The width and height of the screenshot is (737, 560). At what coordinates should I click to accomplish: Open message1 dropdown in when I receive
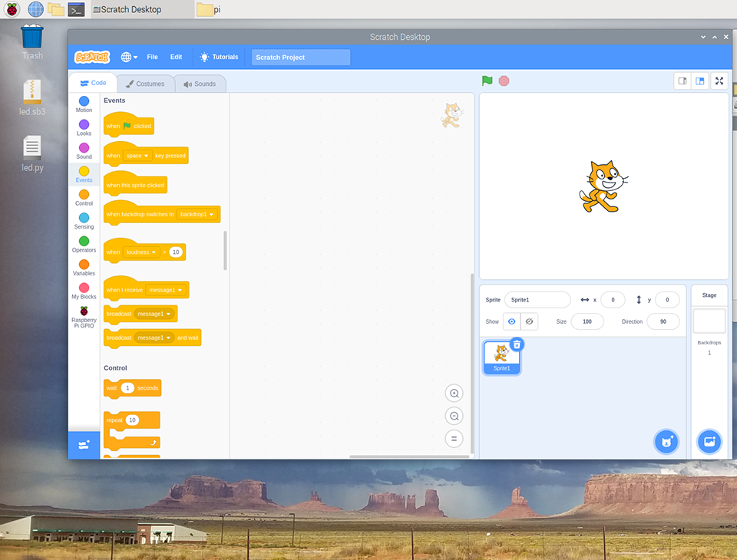(x=165, y=290)
